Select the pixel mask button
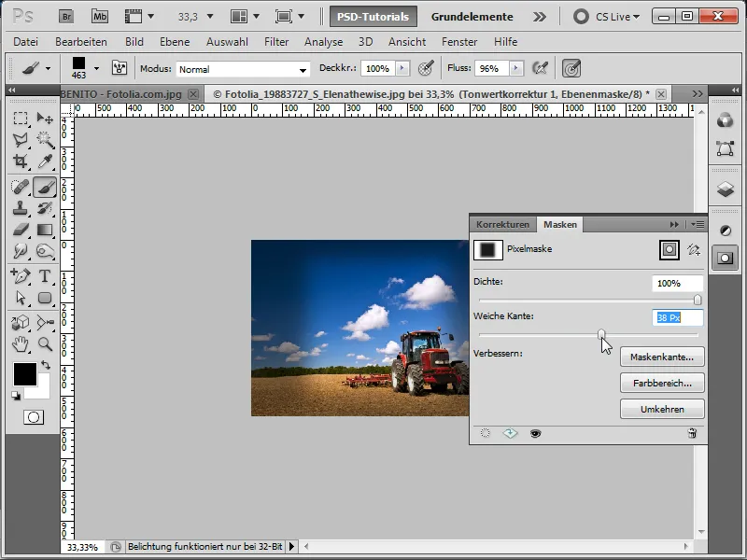This screenshot has width=747, height=560. 669,249
